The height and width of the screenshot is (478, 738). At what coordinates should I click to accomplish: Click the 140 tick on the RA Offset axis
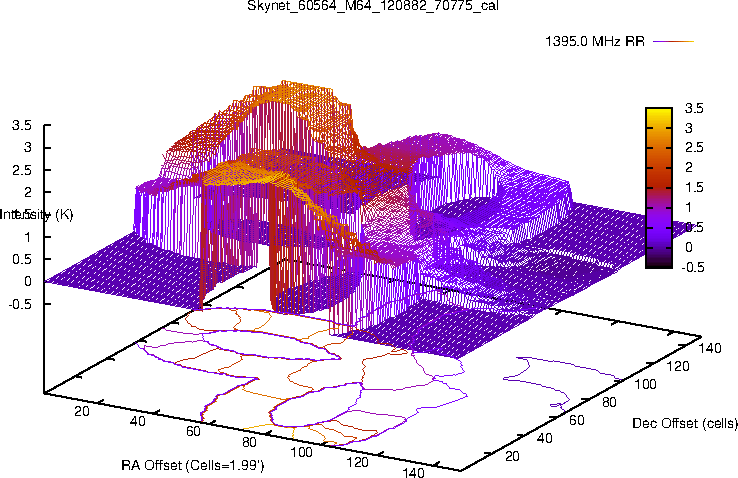click(x=413, y=472)
